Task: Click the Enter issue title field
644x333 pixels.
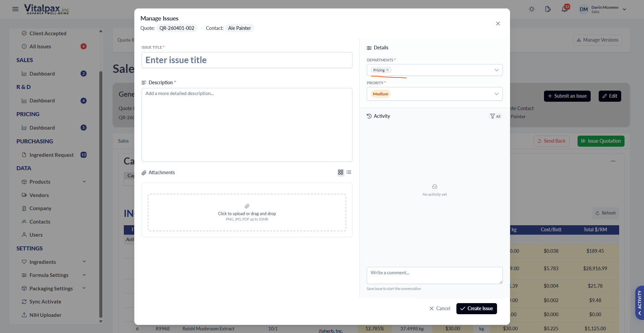Action: pos(247,60)
